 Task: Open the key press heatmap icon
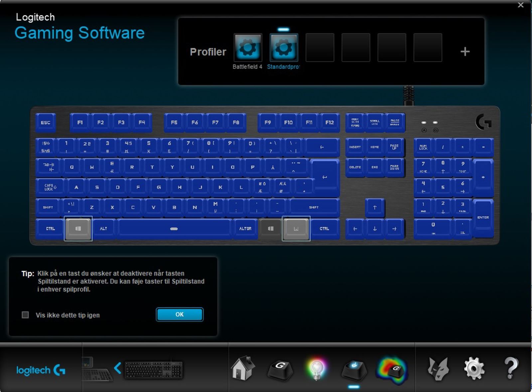[392, 370]
